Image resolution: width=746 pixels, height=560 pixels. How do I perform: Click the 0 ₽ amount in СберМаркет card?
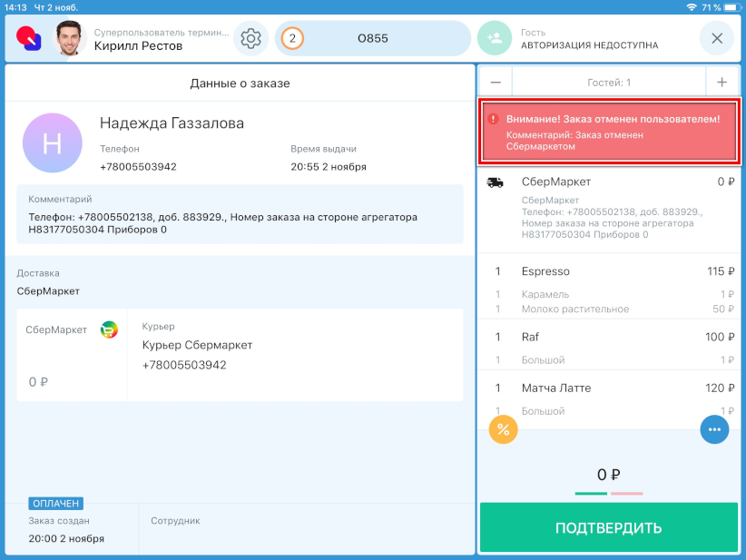click(x=38, y=382)
